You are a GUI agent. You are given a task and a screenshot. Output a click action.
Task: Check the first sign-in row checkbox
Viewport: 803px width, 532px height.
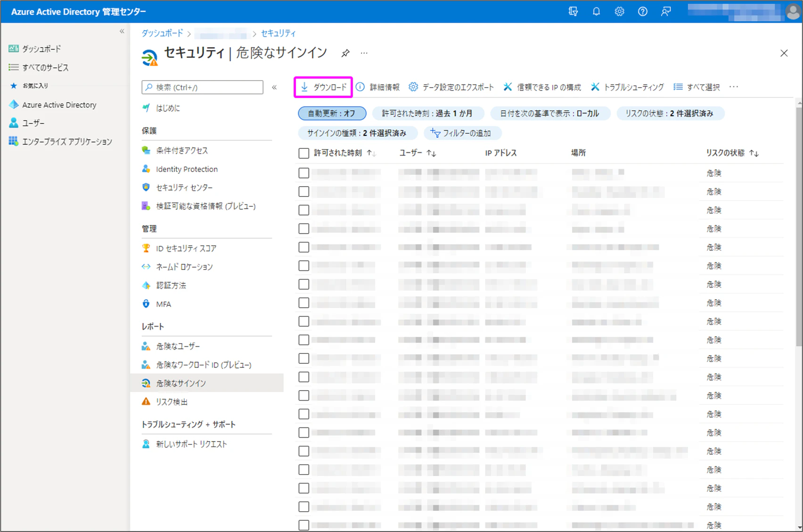(x=304, y=173)
